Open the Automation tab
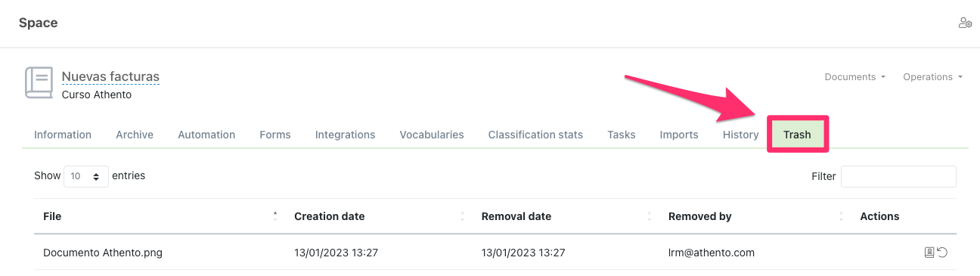The height and width of the screenshot is (276, 980). (x=206, y=135)
